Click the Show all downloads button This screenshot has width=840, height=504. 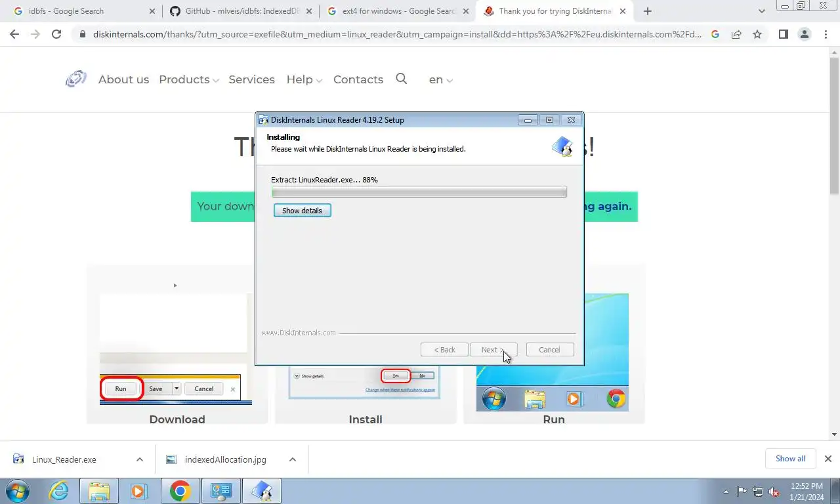(790, 459)
